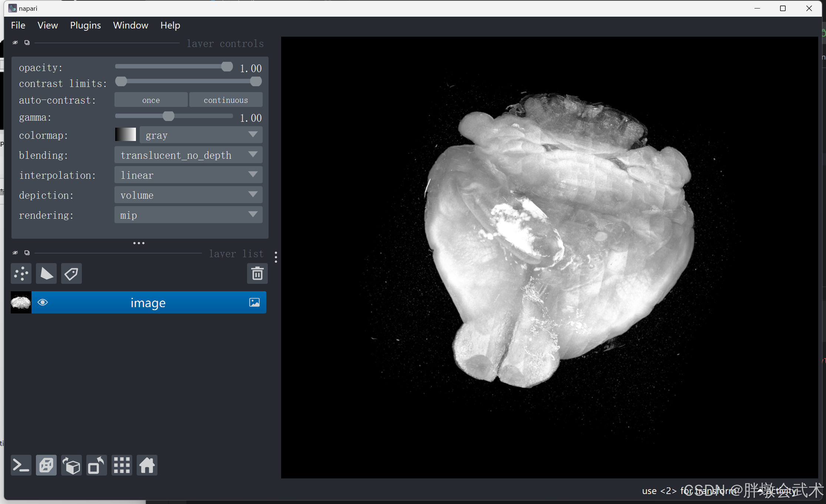Open the Plugins menu
Viewport: 826px width, 504px height.
85,25
